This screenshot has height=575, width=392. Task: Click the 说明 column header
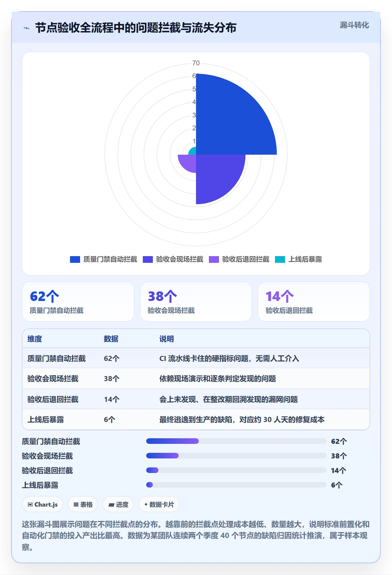tap(167, 339)
